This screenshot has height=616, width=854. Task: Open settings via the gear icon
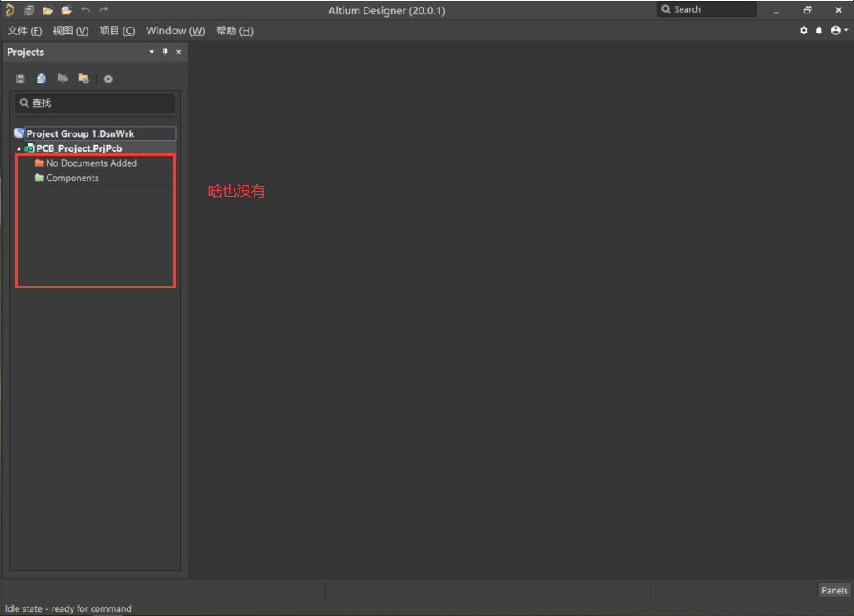pos(804,31)
